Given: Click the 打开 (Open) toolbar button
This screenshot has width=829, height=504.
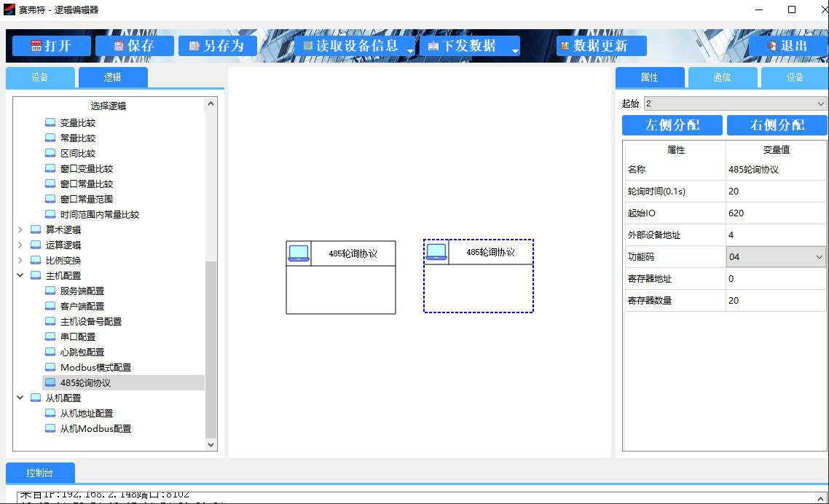Looking at the screenshot, I should [x=51, y=46].
